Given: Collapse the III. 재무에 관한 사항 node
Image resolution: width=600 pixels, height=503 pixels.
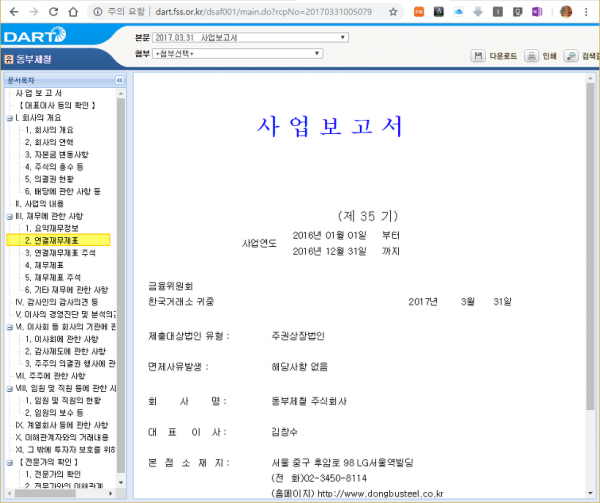Looking at the screenshot, I should [10, 217].
